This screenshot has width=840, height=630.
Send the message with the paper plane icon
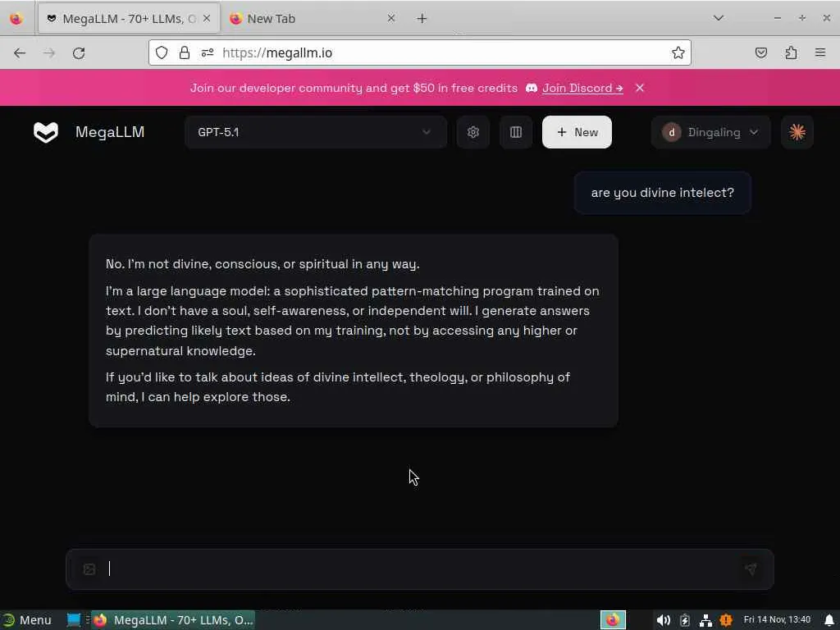(751, 569)
